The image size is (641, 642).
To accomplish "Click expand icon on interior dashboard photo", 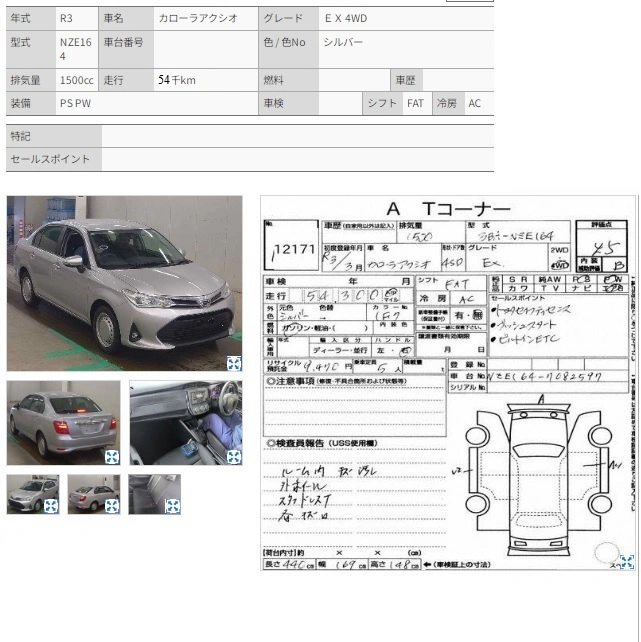I will click(x=234, y=457).
